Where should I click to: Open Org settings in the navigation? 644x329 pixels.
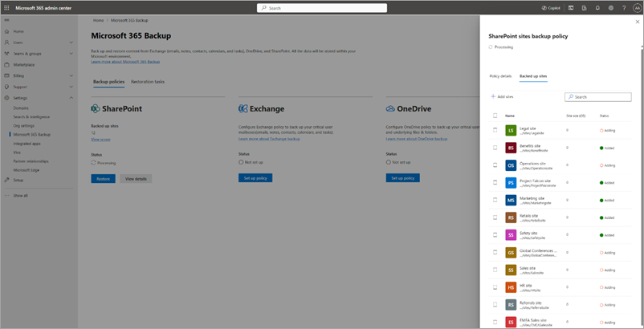24,125
